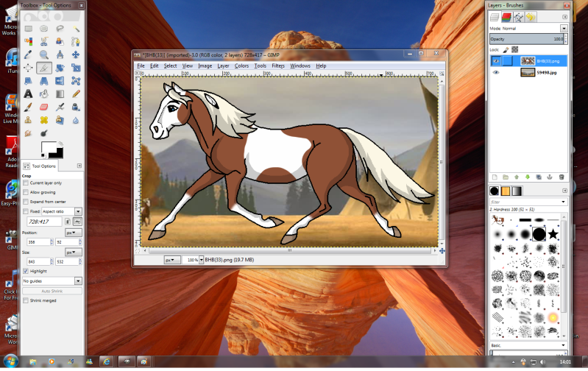Select the Bucket Fill tool
588x371 pixels.
click(44, 93)
